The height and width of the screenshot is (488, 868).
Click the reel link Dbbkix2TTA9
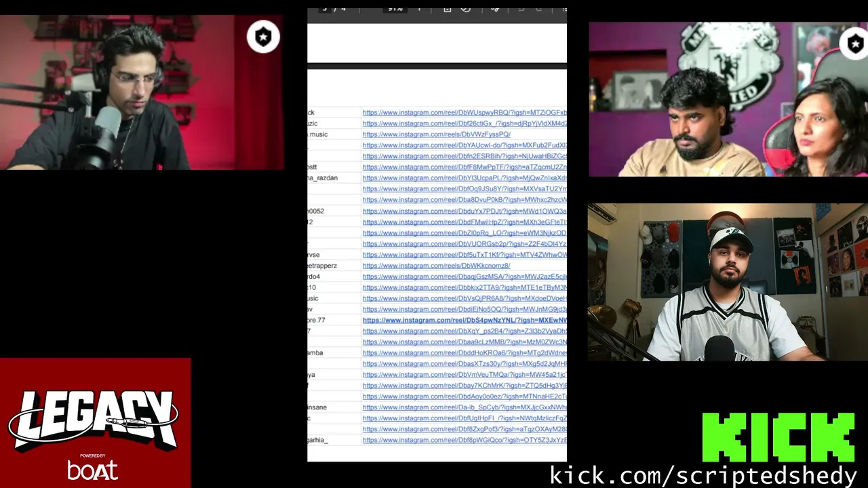click(465, 287)
